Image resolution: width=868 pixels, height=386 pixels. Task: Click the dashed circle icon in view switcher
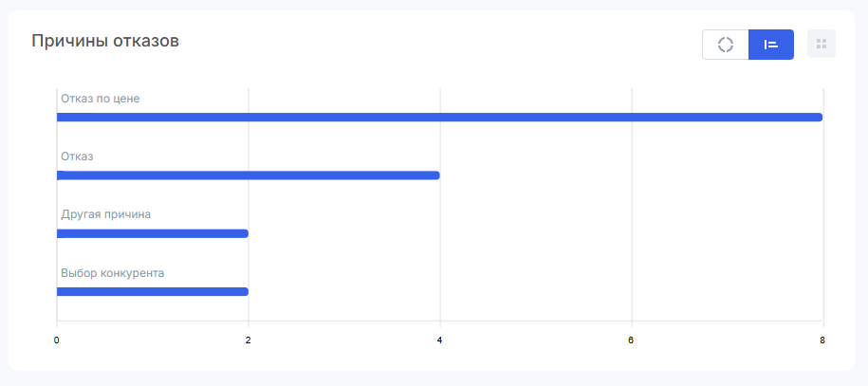(725, 45)
